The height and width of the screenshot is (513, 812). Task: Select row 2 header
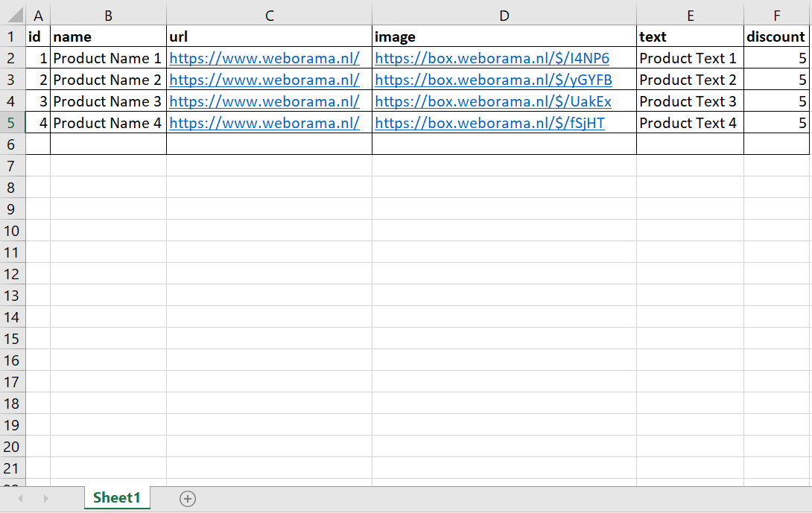pos(11,58)
